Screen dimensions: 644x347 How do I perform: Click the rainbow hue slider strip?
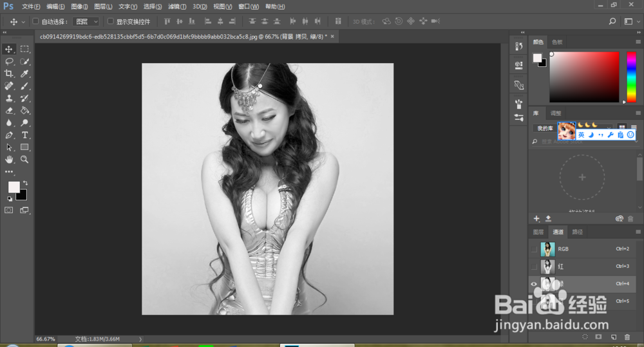631,77
